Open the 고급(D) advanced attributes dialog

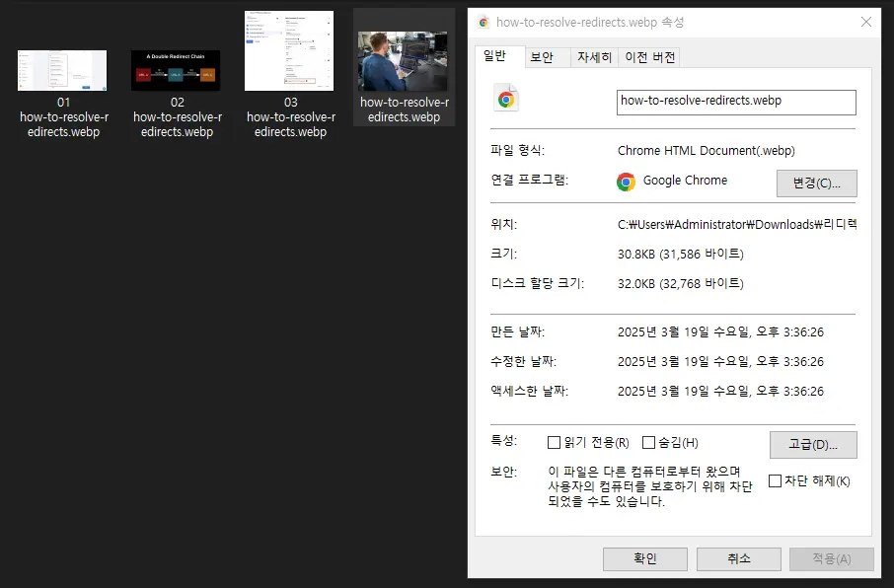(813, 444)
